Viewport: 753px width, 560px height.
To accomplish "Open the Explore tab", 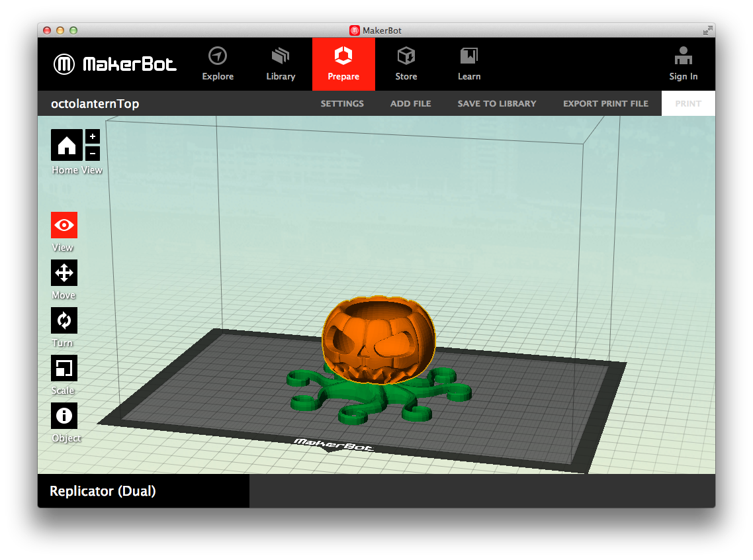I will pyautogui.click(x=218, y=64).
